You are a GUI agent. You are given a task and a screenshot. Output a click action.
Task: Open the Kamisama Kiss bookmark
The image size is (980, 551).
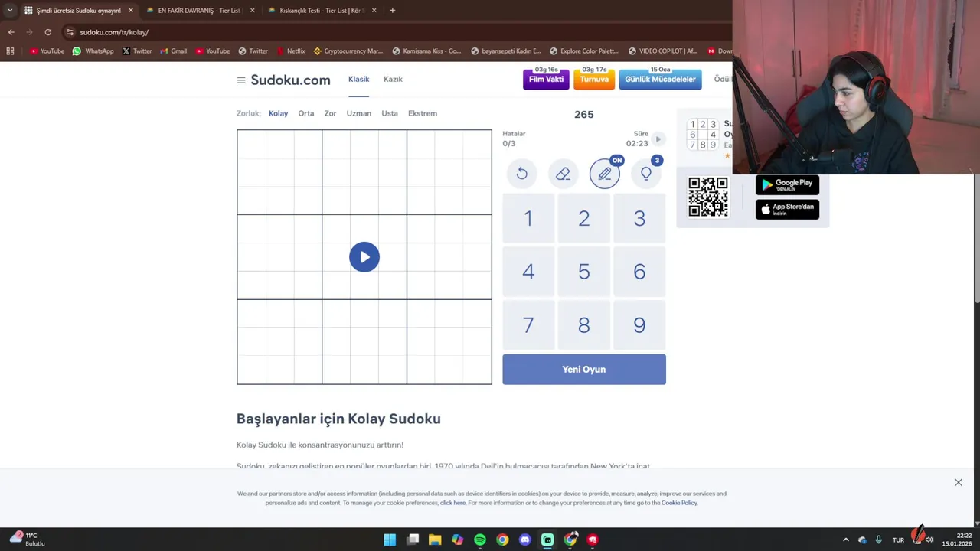point(426,51)
